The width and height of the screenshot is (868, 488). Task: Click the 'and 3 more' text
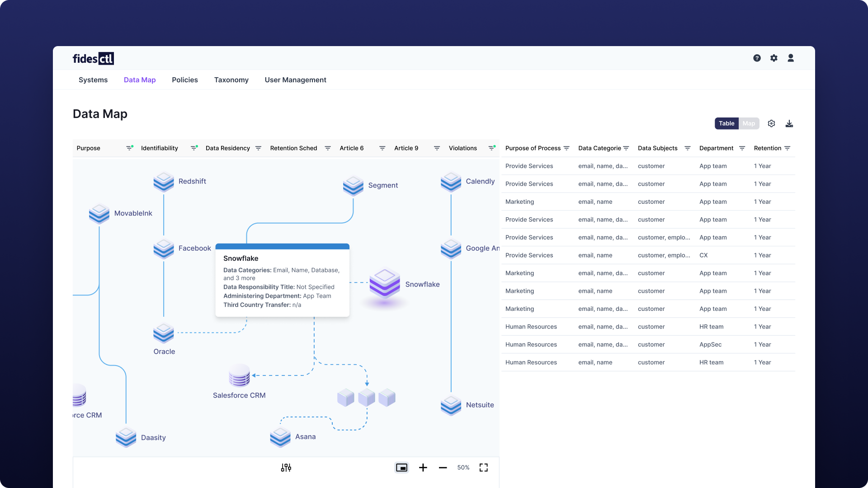point(239,278)
